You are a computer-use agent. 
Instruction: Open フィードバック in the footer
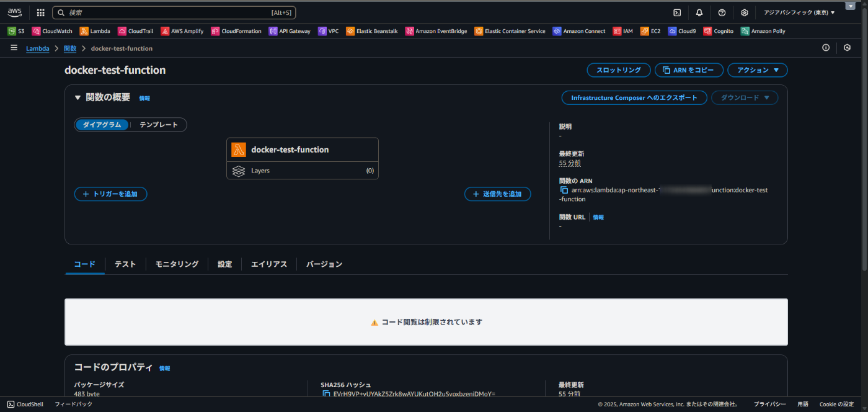click(x=73, y=404)
